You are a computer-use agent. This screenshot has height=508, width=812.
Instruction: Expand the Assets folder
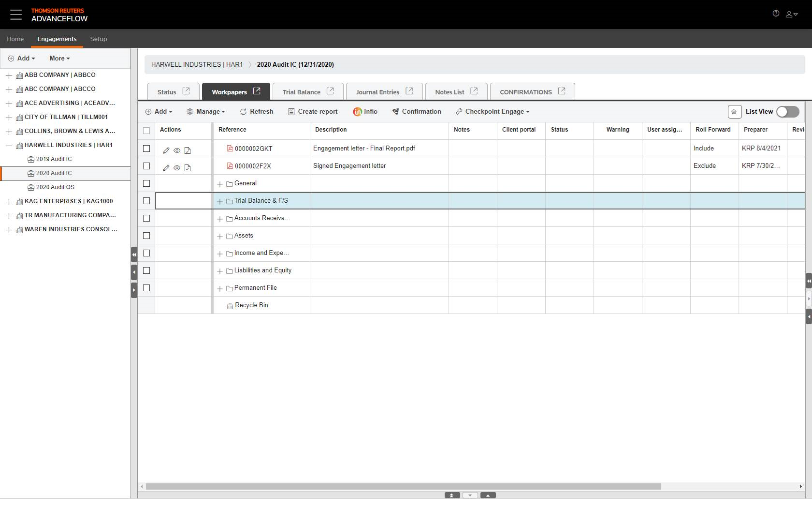click(x=220, y=236)
